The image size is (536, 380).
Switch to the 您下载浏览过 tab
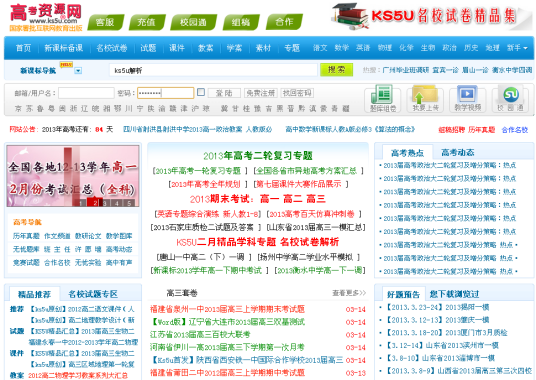(454, 294)
